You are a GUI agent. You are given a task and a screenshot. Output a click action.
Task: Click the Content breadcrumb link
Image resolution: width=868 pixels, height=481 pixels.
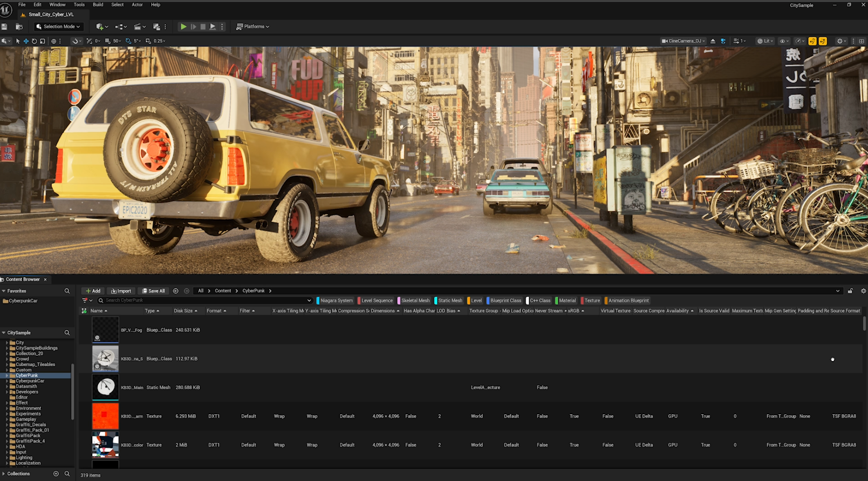click(x=223, y=290)
